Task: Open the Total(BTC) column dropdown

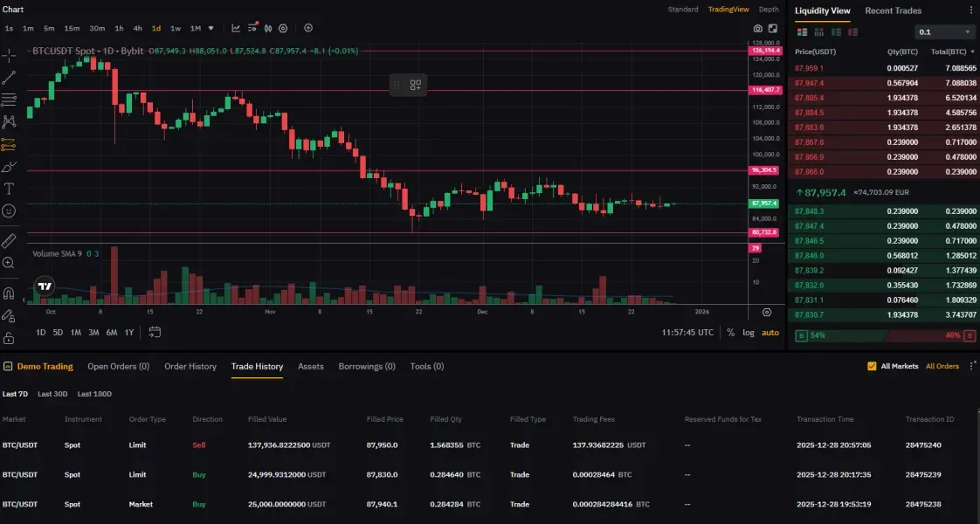Action: click(x=953, y=52)
